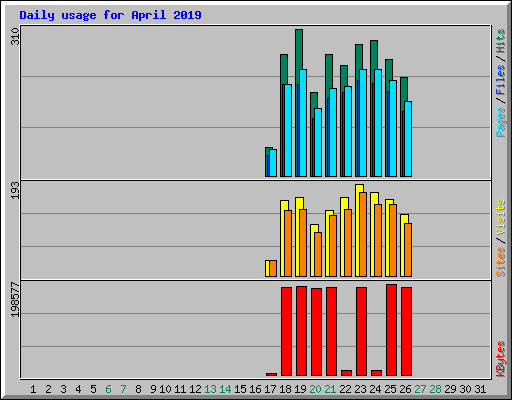Viewport: 512px width, 400px height.
Task: Click day 5 on the x-axis
Action: (x=93, y=389)
